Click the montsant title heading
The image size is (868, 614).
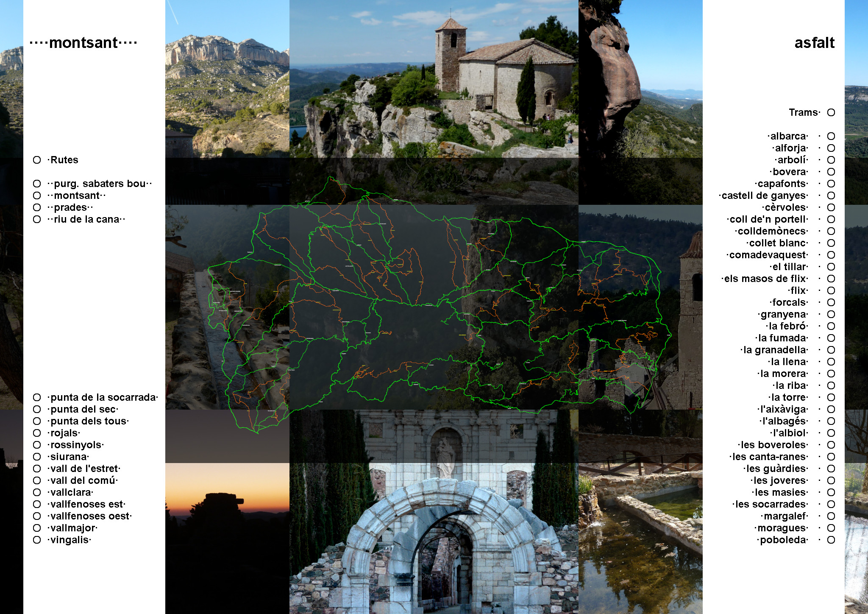pyautogui.click(x=83, y=43)
